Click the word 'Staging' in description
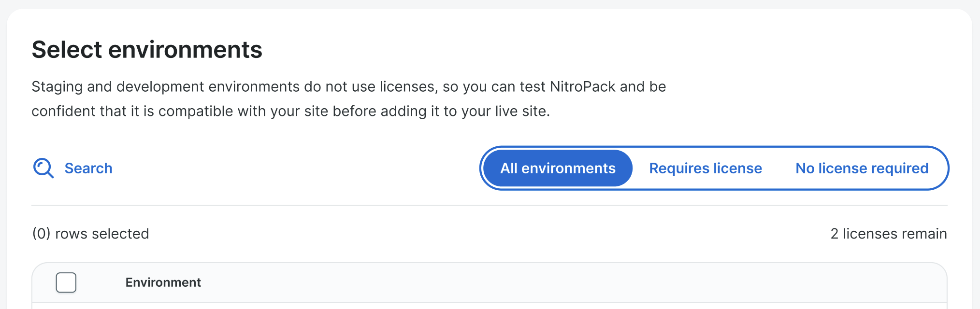 tap(57, 87)
